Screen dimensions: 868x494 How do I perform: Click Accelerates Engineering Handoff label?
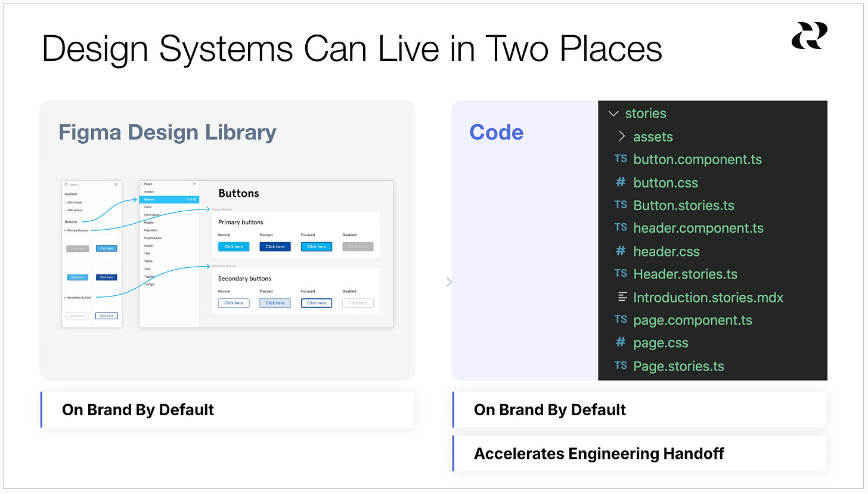pos(599,453)
